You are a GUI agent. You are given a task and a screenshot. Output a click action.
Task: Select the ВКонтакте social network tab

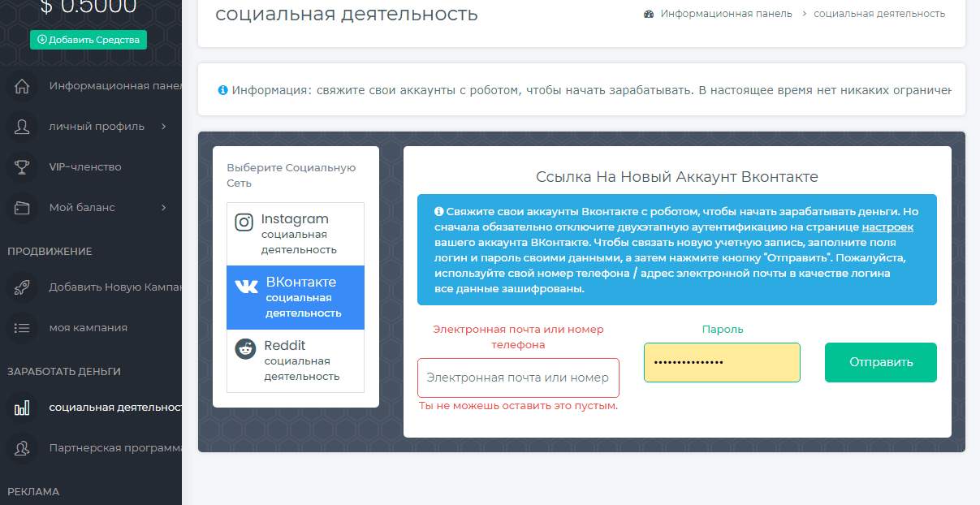(x=296, y=297)
